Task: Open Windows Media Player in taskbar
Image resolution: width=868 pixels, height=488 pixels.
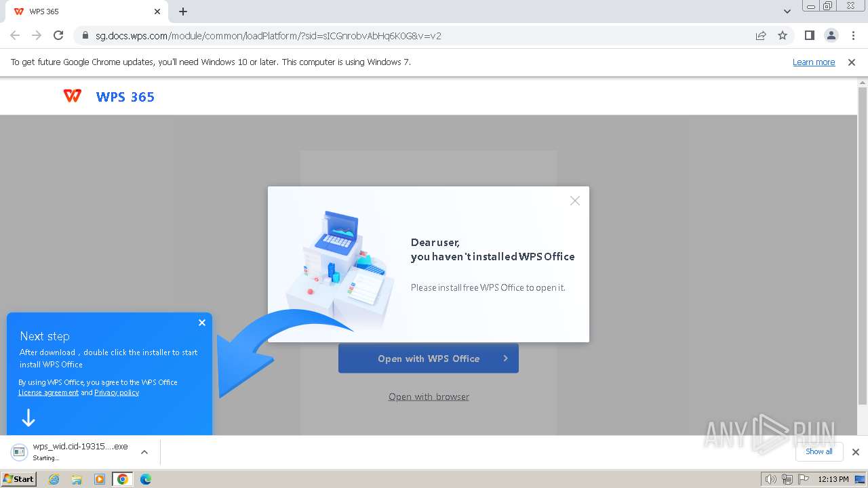Action: pyautogui.click(x=100, y=479)
